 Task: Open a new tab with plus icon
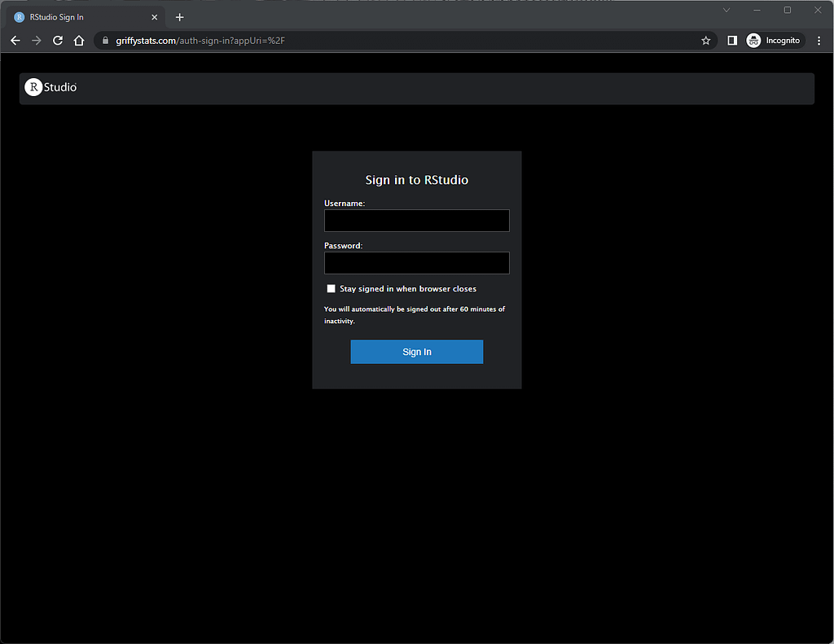click(180, 17)
